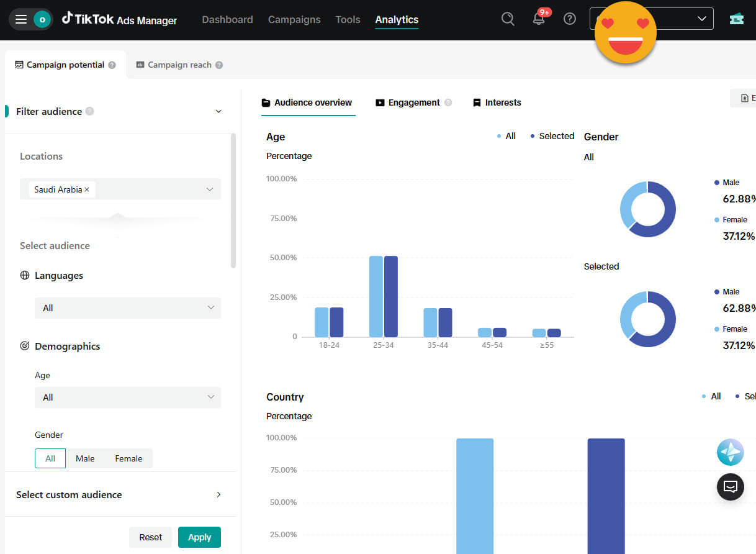The height and width of the screenshot is (554, 756).
Task: Click the Reset button
Action: [x=150, y=537]
